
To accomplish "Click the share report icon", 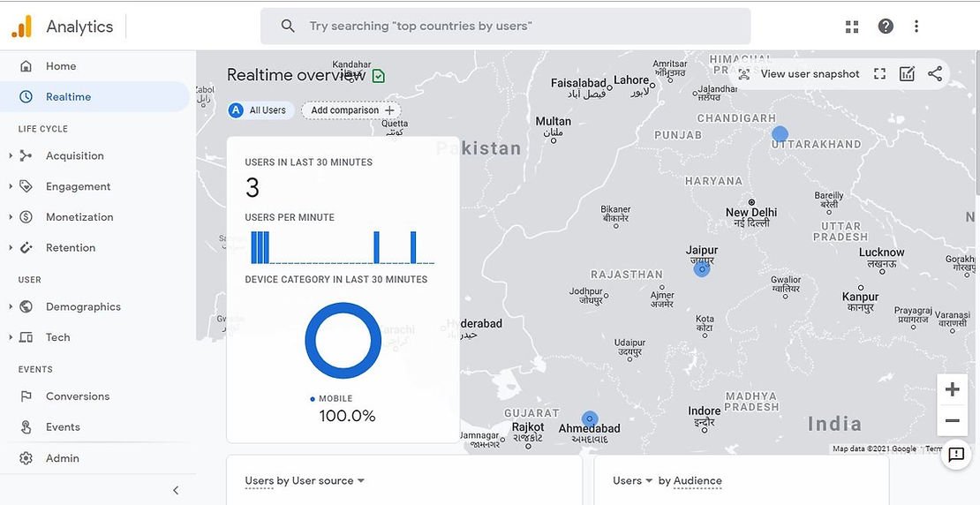I will coord(935,74).
